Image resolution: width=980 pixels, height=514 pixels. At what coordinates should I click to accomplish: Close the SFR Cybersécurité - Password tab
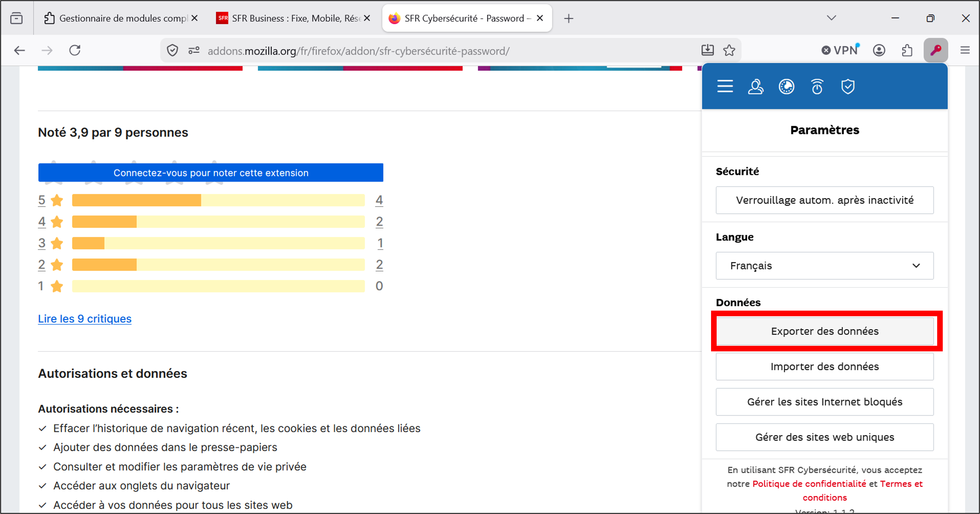pos(539,18)
